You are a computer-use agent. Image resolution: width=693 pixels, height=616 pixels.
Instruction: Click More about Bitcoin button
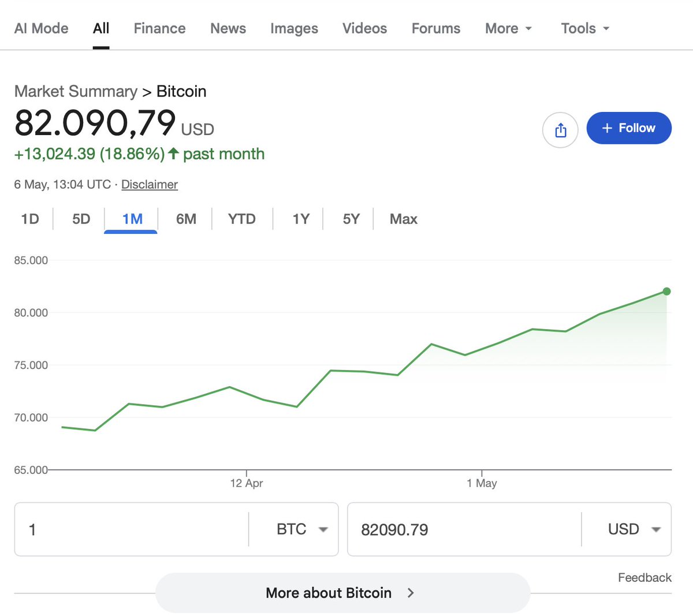(x=342, y=593)
